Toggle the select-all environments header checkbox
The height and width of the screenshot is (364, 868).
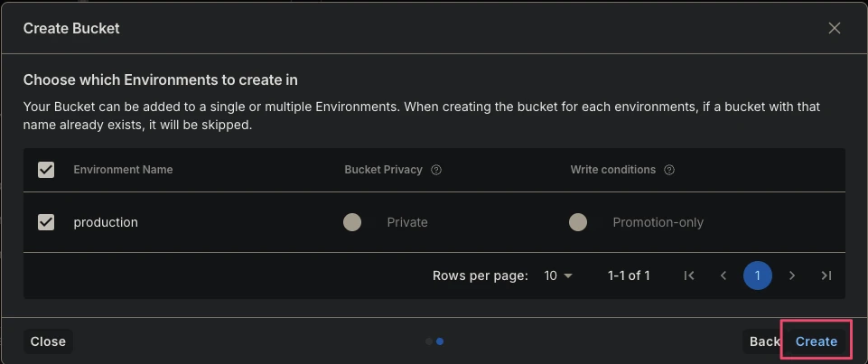(x=46, y=170)
